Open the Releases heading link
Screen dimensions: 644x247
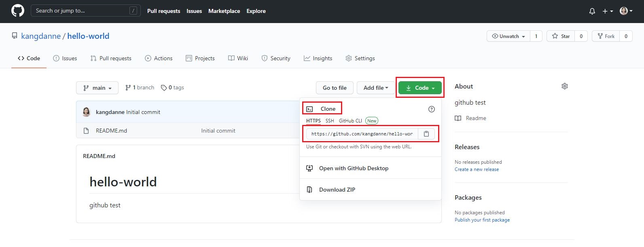tap(467, 147)
